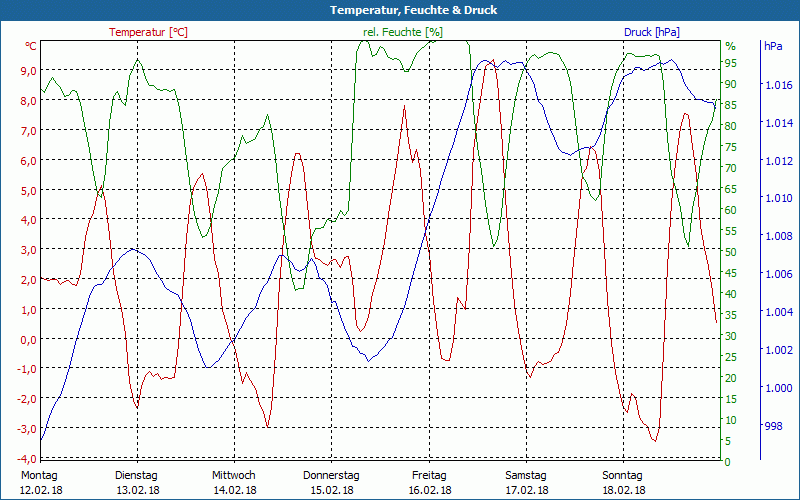Pick the 'Mittwoch 14.02.18' date label
800x500 pixels.
click(234, 482)
